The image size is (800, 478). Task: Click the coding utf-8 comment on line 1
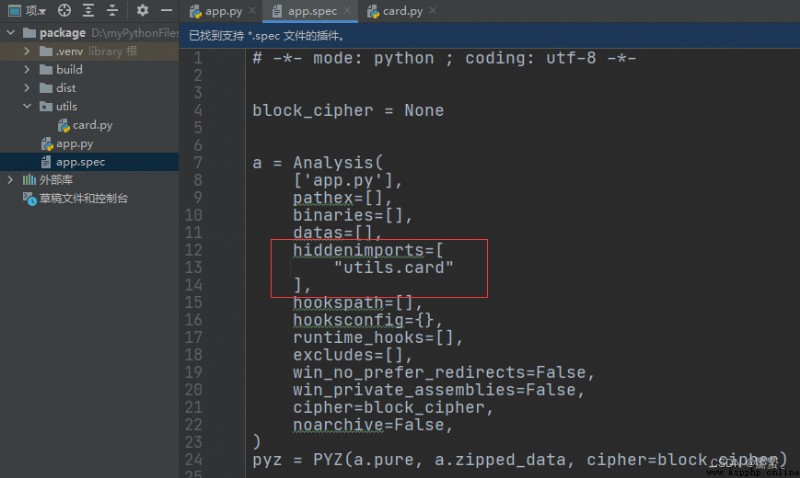pyautogui.click(x=444, y=58)
